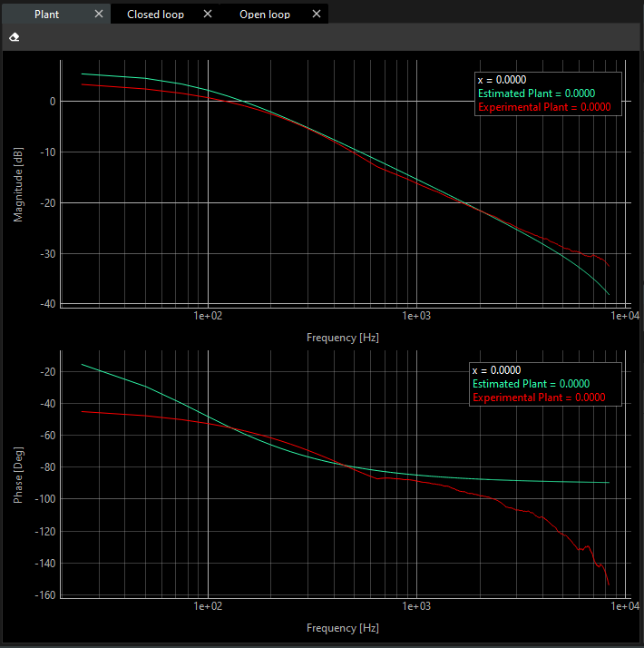Close the Closed loop tab
This screenshot has width=644, height=648.
pyautogui.click(x=208, y=15)
